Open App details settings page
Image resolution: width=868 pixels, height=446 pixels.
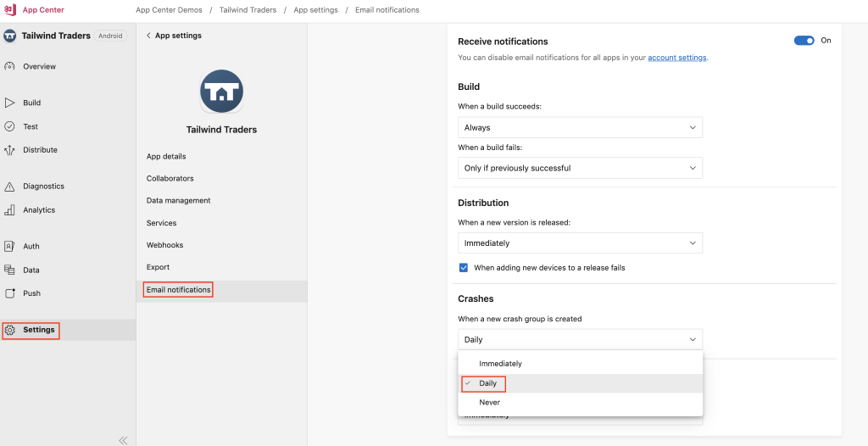click(166, 156)
